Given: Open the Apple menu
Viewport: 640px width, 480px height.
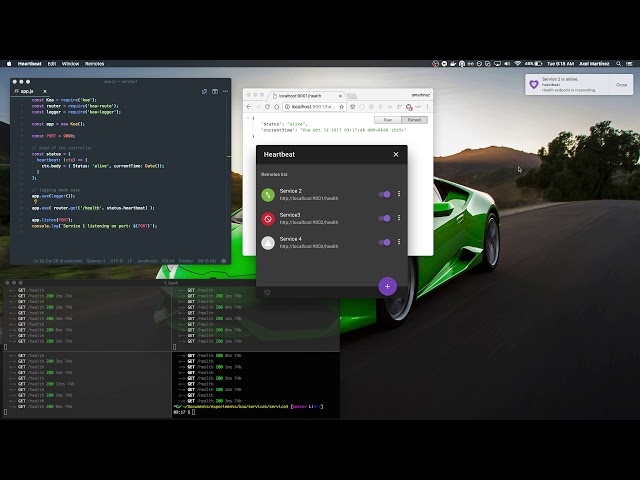Looking at the screenshot, I should (9, 64).
